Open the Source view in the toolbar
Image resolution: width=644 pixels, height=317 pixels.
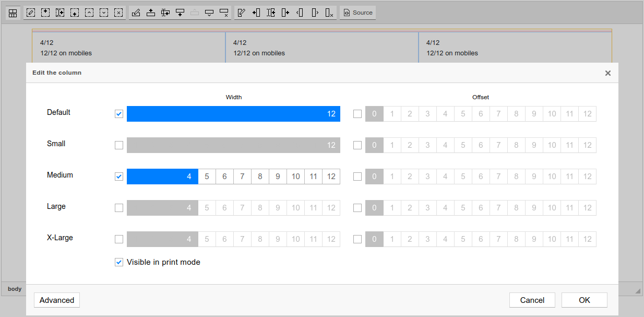pyautogui.click(x=357, y=13)
